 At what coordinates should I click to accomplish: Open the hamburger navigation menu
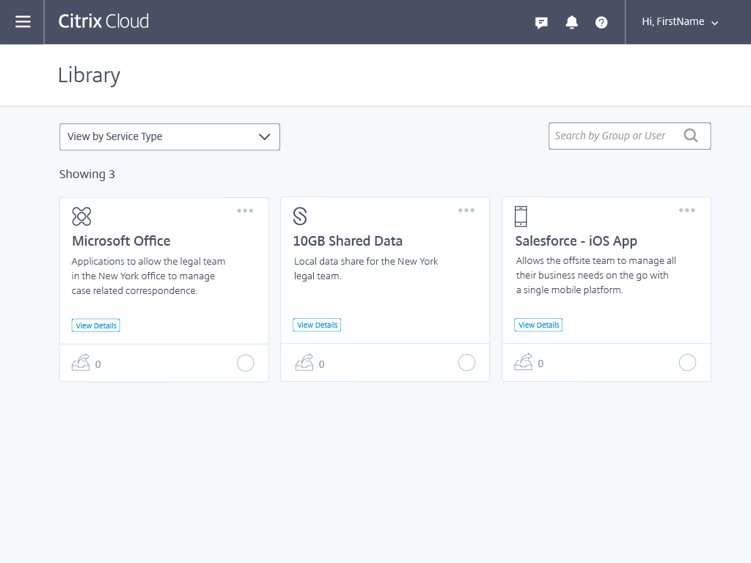tap(22, 22)
